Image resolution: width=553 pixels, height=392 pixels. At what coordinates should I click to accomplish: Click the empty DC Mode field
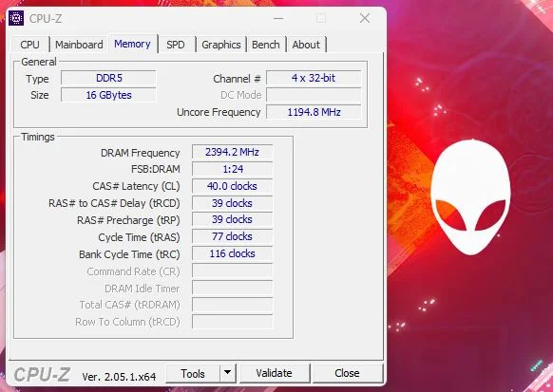[314, 95]
